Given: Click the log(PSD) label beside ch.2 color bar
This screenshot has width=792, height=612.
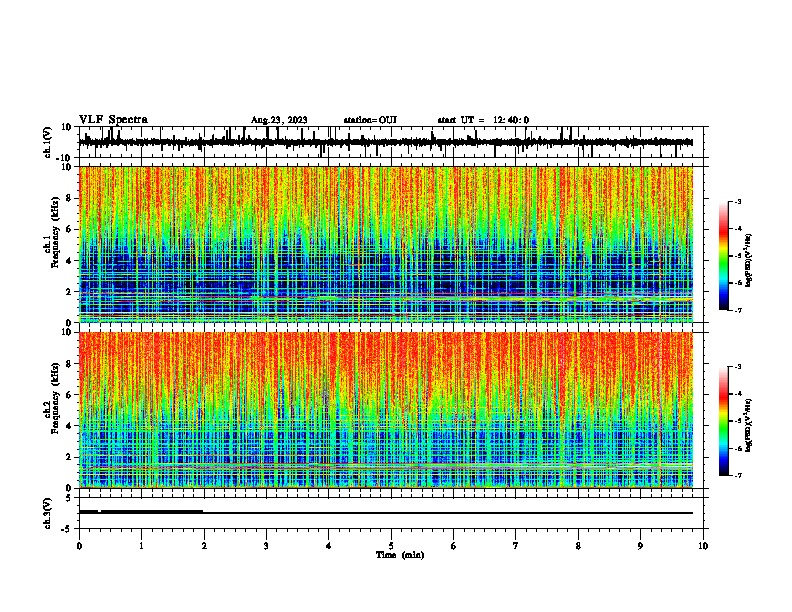Looking at the screenshot, I should click(x=749, y=426).
